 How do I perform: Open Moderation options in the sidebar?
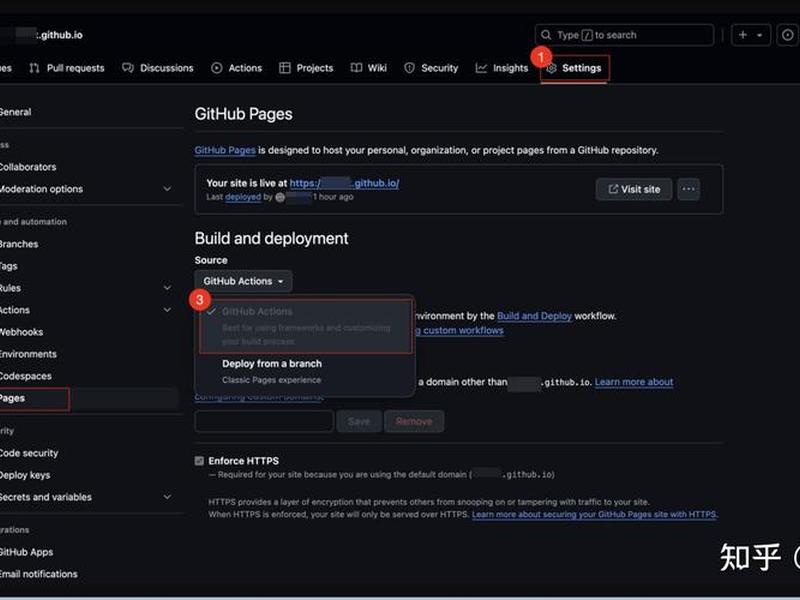[41, 189]
